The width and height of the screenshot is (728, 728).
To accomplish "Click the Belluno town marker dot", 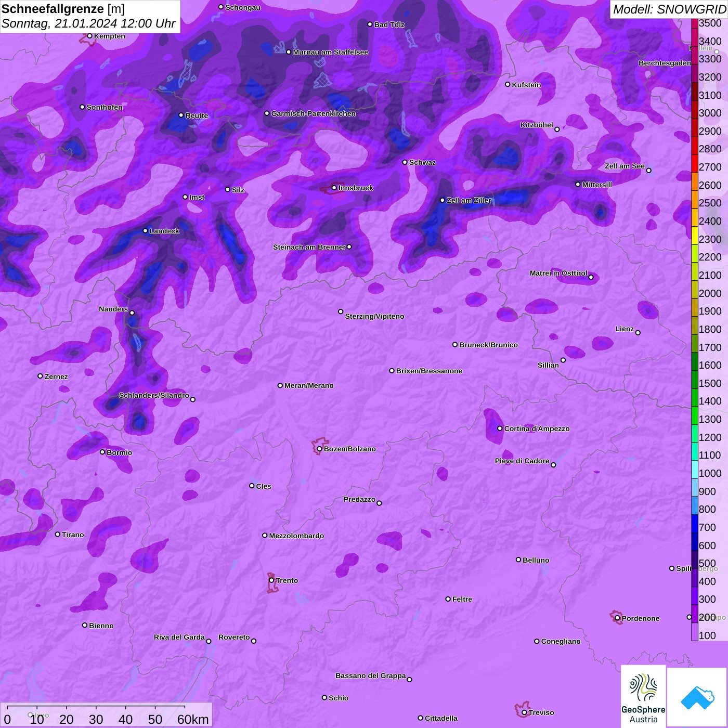I will (x=518, y=560).
